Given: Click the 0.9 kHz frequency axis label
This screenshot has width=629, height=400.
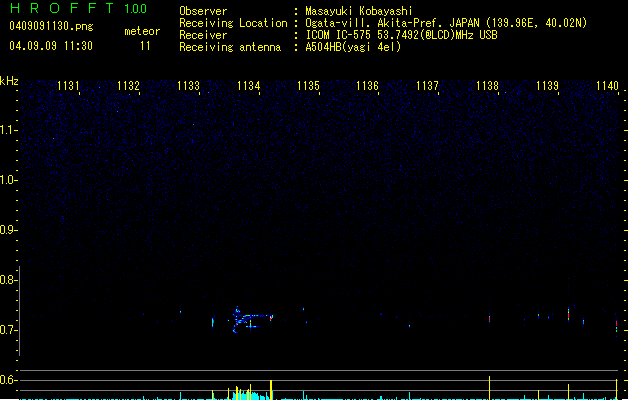Looking at the screenshot, I should pyautogui.click(x=8, y=230).
